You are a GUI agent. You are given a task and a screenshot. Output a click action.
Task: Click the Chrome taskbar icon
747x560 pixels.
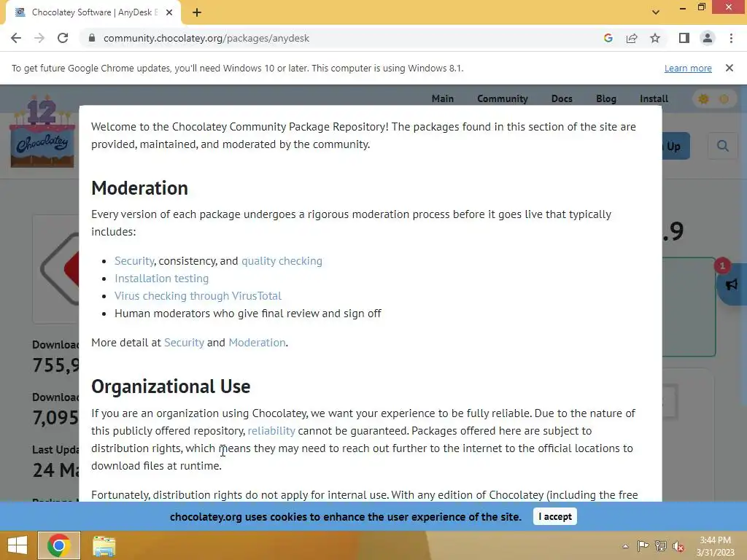[x=58, y=545]
